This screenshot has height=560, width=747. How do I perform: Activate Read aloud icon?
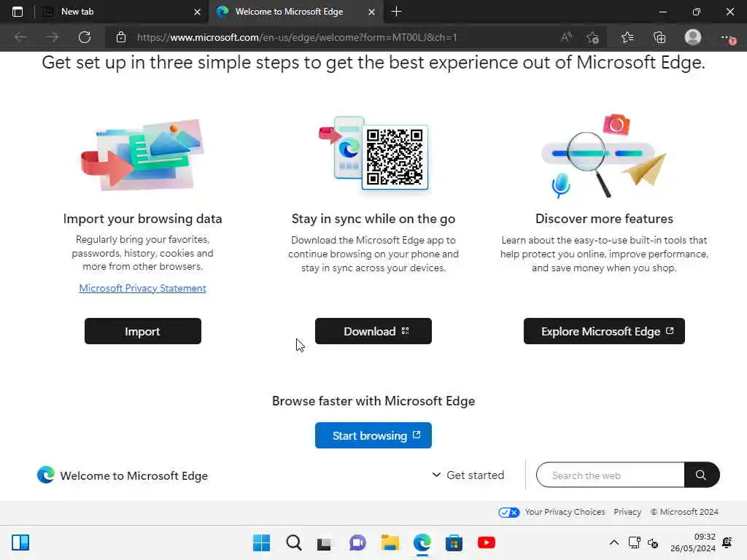click(566, 37)
